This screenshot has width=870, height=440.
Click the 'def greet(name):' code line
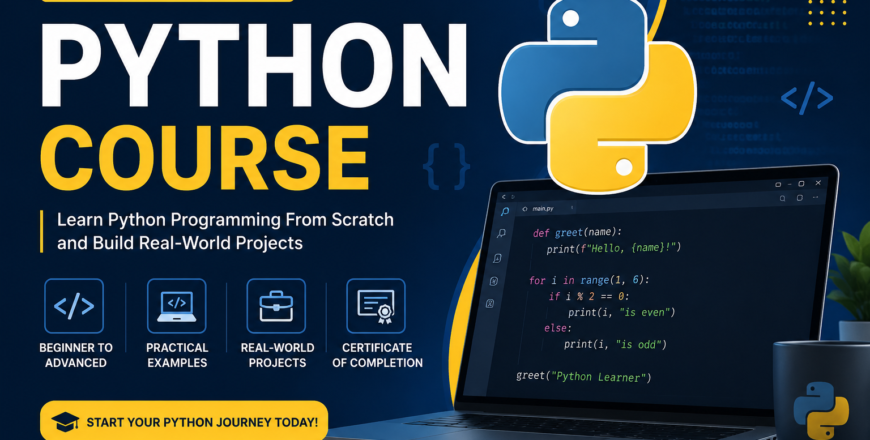tap(577, 233)
